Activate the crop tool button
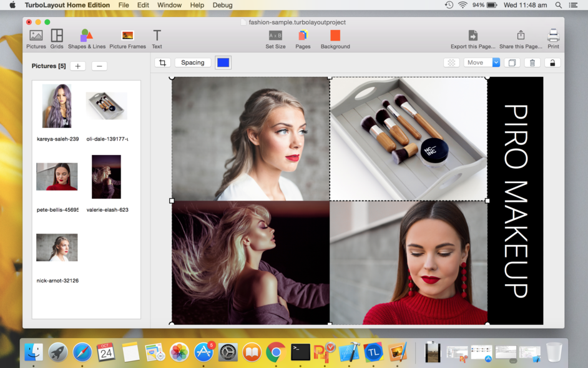588x368 pixels. (x=163, y=62)
